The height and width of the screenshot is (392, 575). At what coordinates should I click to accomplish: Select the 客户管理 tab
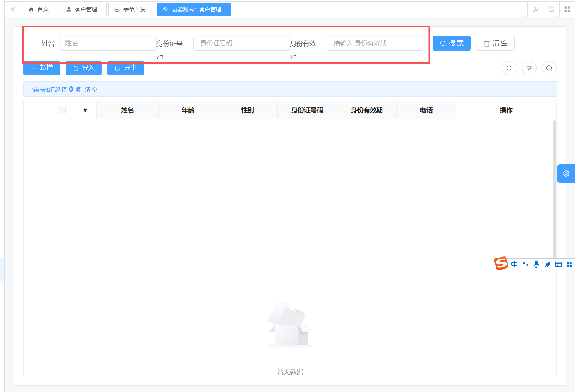83,10
